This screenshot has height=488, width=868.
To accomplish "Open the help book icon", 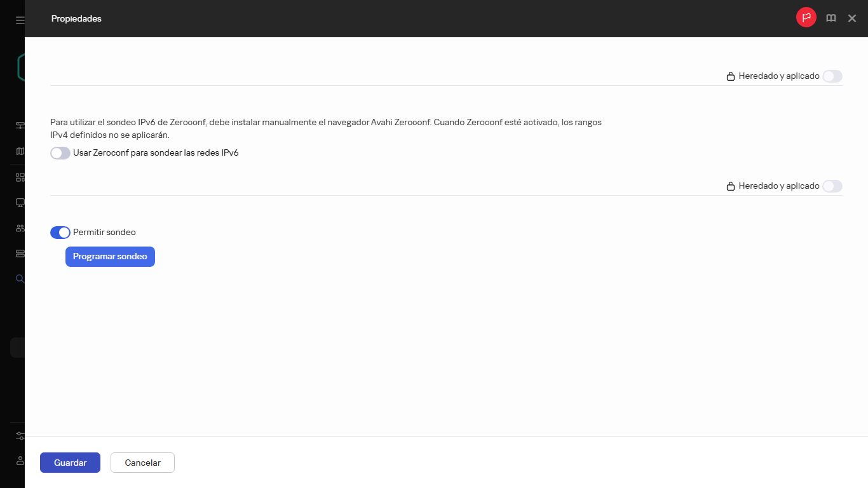I will (831, 18).
